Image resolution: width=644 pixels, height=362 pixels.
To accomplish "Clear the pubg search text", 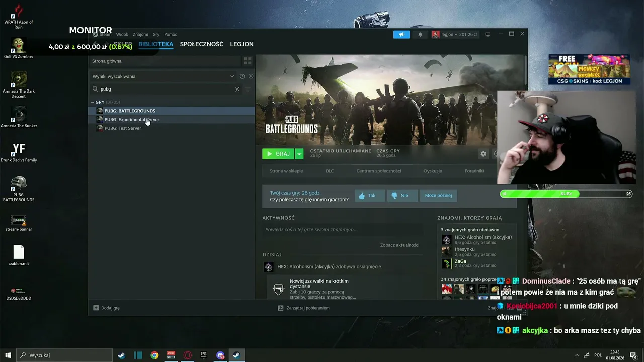I will point(237,89).
